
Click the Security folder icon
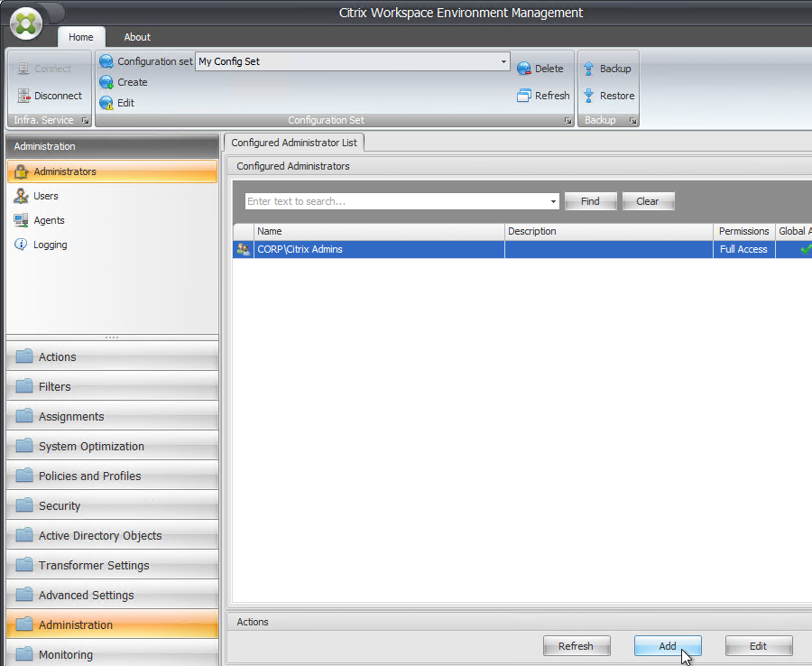[23, 505]
